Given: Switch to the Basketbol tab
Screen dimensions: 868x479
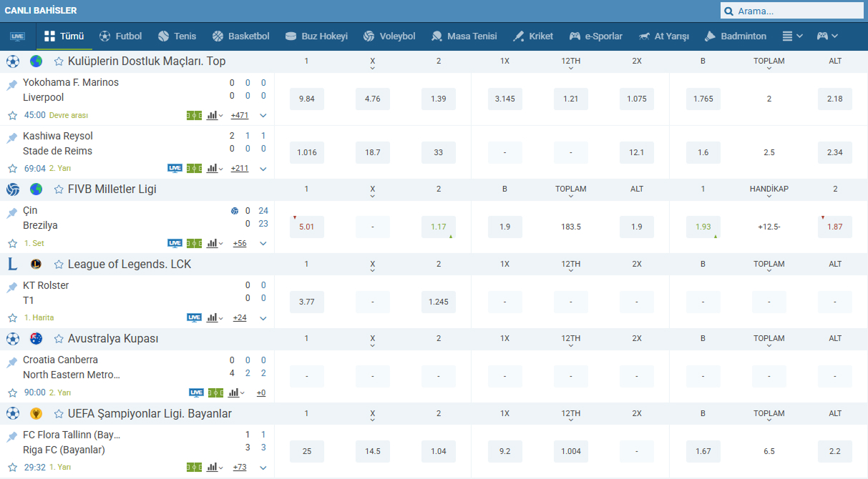Looking at the screenshot, I should pyautogui.click(x=241, y=36).
